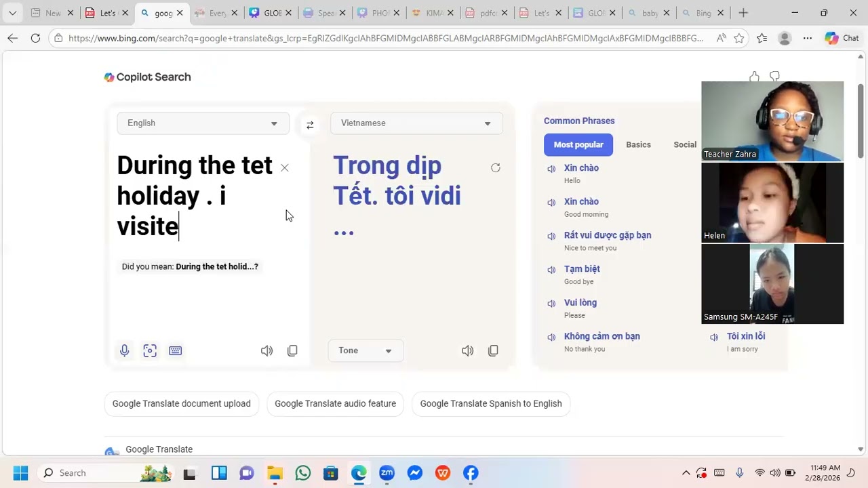Play audio for 'Xin chào – Good morning'
This screenshot has height=488, width=868.
[x=551, y=203]
